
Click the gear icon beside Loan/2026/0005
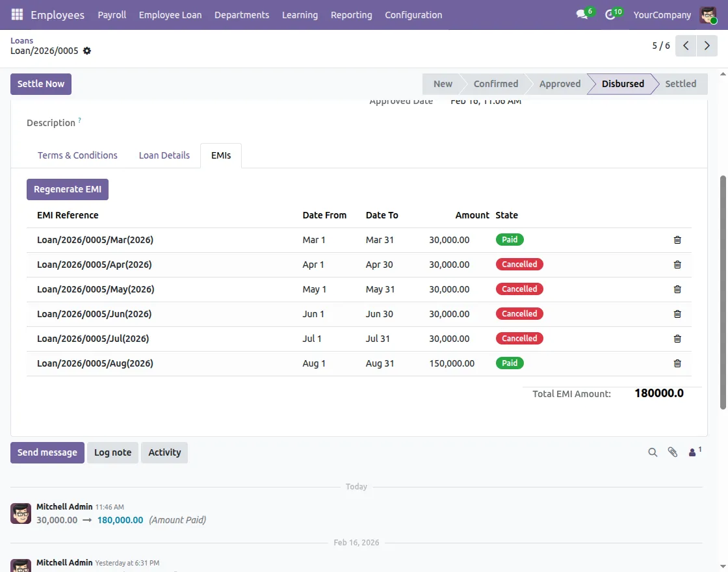(87, 51)
